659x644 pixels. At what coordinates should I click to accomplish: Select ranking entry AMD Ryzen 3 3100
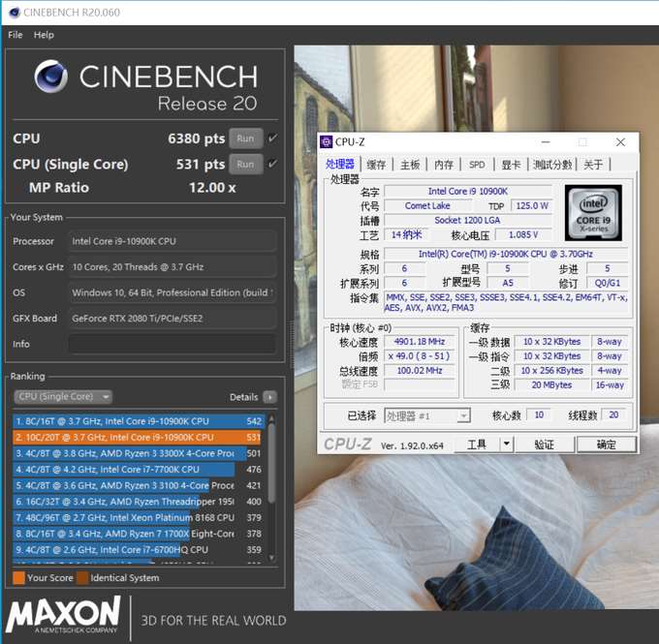pos(139,485)
